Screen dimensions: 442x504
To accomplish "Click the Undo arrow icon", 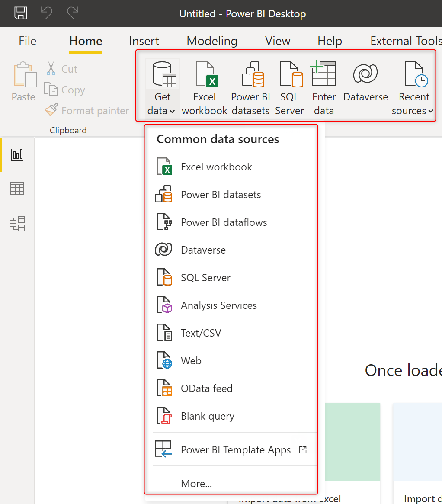I will pyautogui.click(x=47, y=13).
